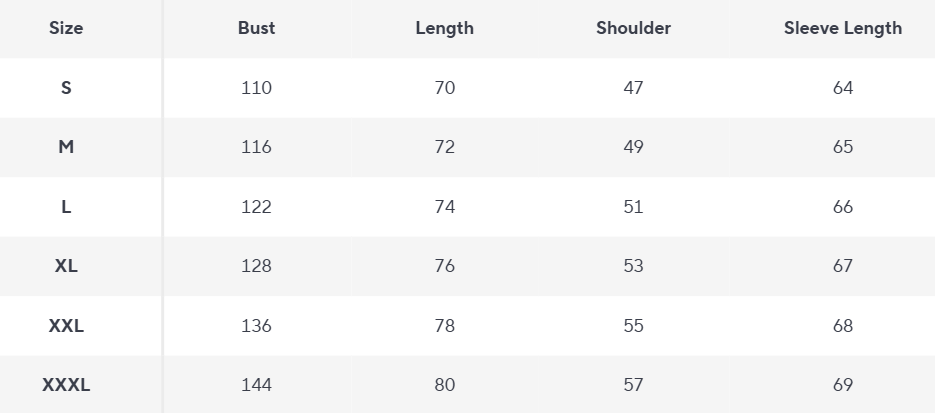Click bust value 128 in XL row
The image size is (935, 413).
[x=256, y=266]
